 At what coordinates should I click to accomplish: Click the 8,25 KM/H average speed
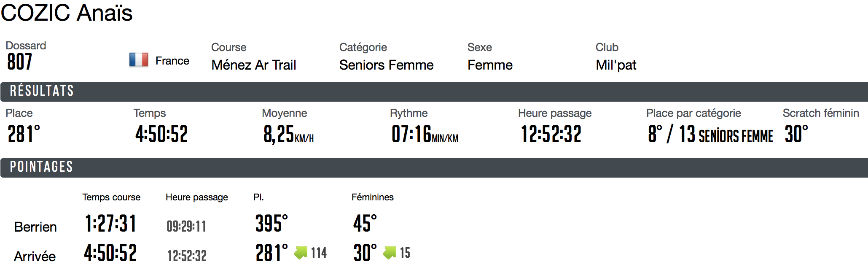289,134
